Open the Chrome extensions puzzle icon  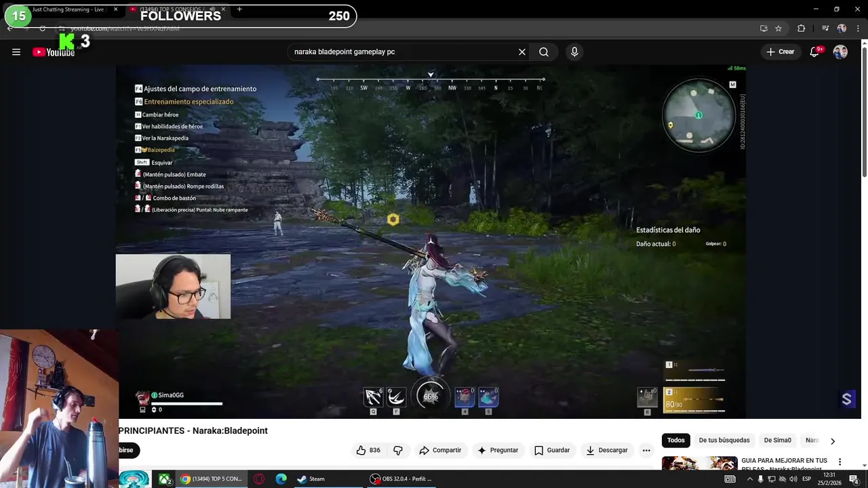point(801,28)
